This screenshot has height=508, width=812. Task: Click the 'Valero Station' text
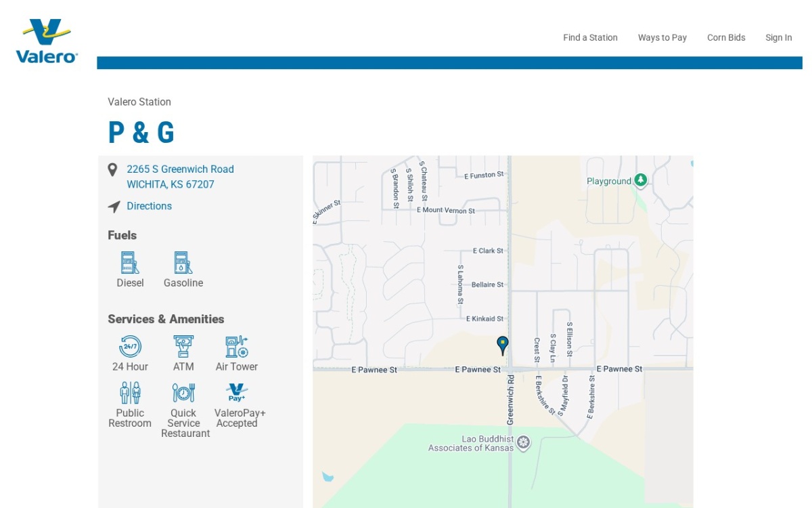click(x=139, y=102)
